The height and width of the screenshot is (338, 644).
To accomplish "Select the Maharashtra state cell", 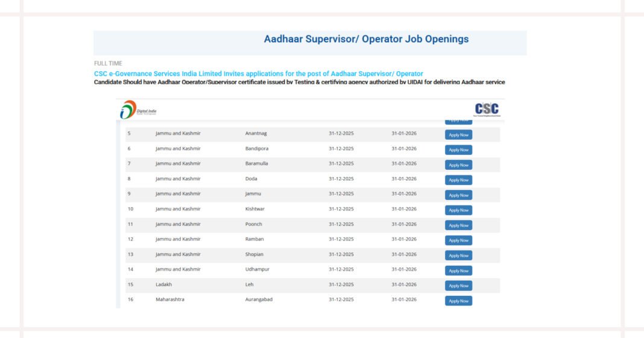I will tap(170, 299).
